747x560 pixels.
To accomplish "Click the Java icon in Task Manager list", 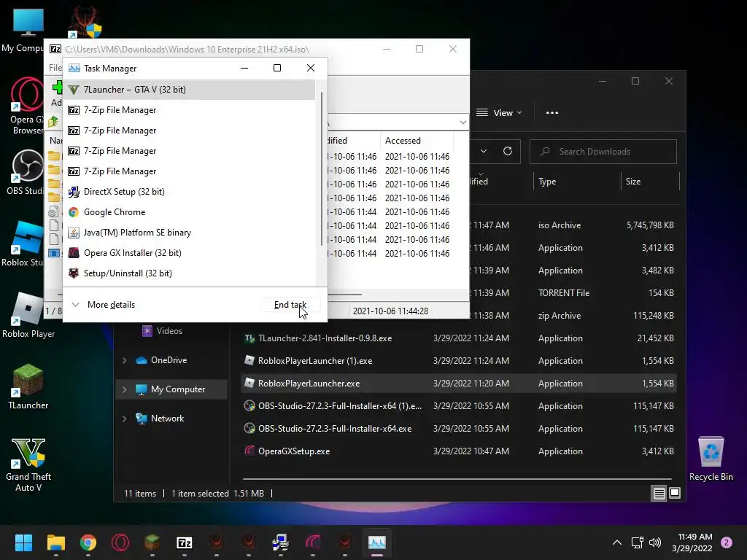I will point(74,233).
